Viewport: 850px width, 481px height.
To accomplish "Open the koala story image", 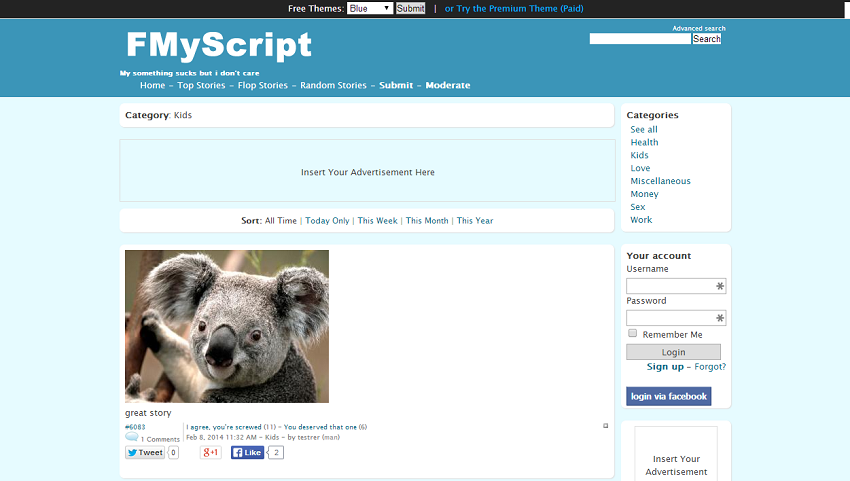I will 227,326.
